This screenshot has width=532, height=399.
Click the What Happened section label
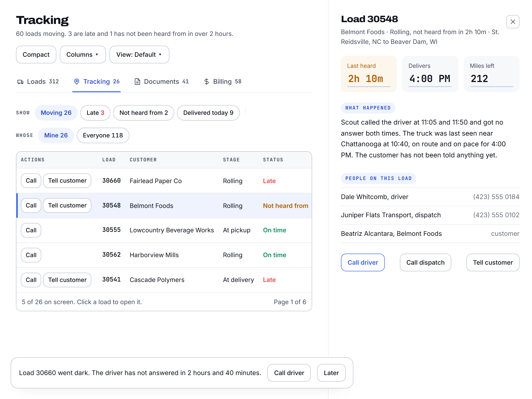pos(368,108)
